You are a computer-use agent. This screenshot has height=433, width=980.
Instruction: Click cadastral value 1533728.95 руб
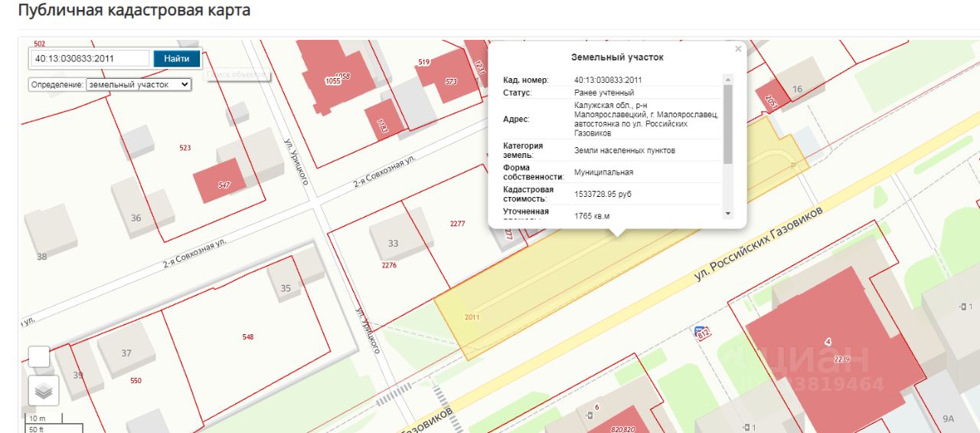coord(603,195)
